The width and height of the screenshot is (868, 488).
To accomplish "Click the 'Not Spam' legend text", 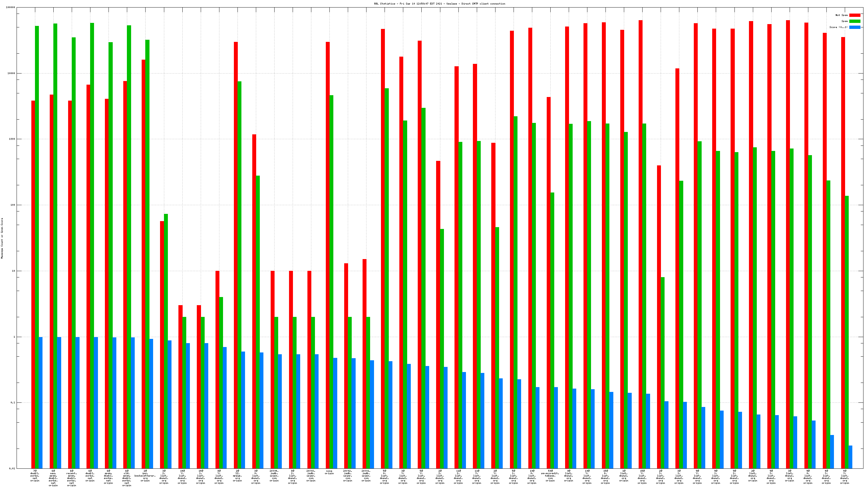I will click(x=841, y=15).
